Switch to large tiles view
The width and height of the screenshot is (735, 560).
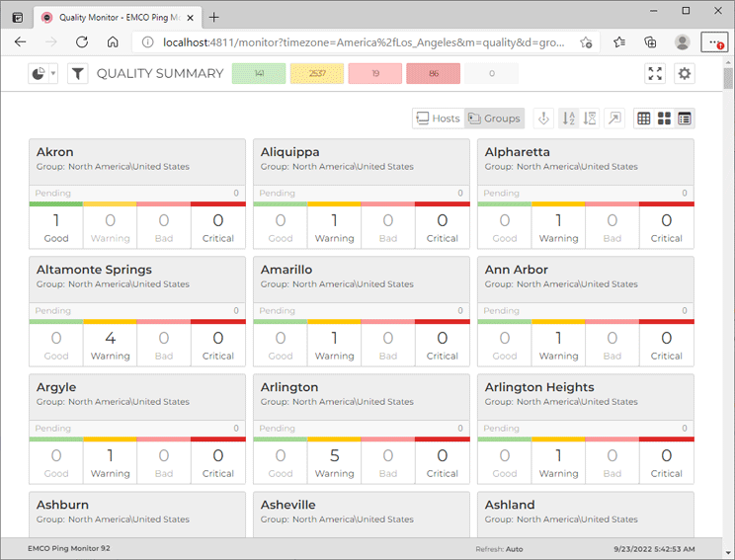[664, 119]
